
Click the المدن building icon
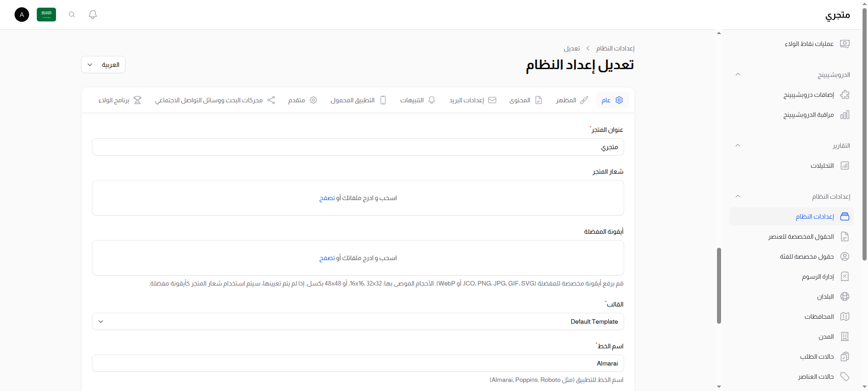coord(845,336)
